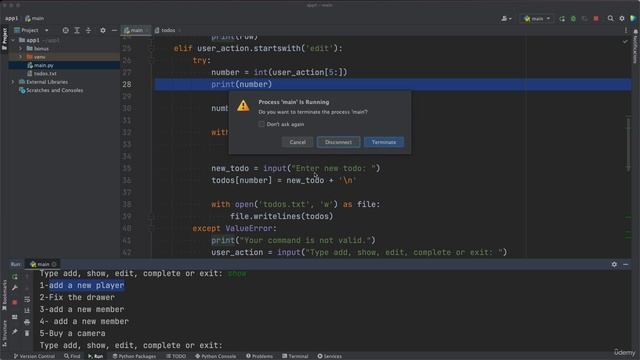The image size is (640, 360).
Task: Click console line "2-Fix the drawer"
Action: 77,297
